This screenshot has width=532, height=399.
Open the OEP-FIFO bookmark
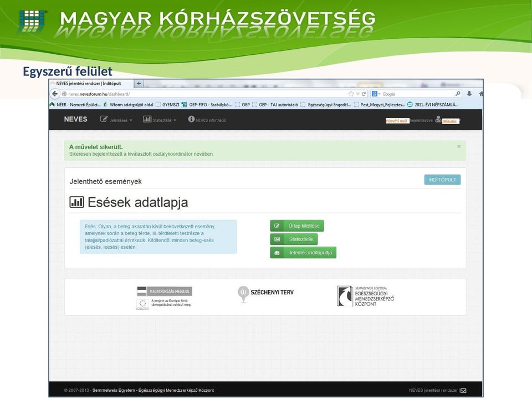[x=207, y=105]
